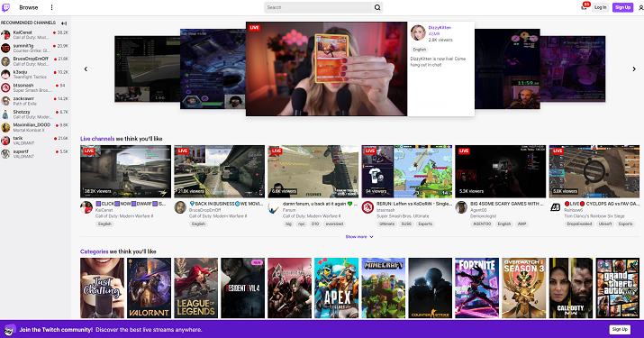Screen dimensions: 644x338
Task: Go to previous carousel stream arrow
Action: [86, 69]
